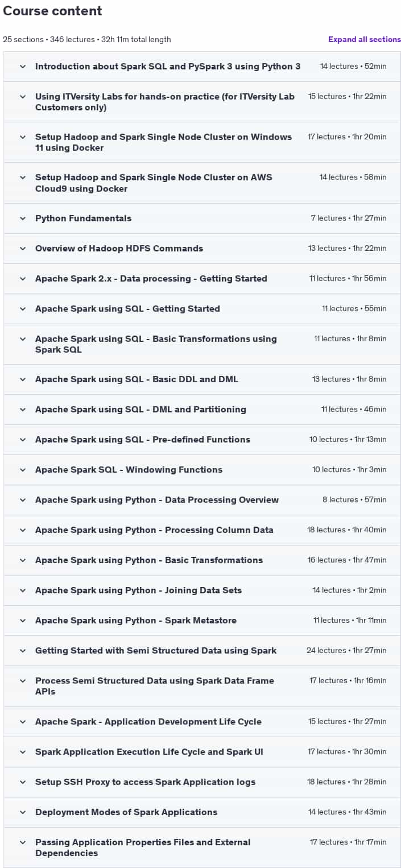Select Apache Spark using SQL - DML and Partitioning
401x868 pixels.
[140, 410]
